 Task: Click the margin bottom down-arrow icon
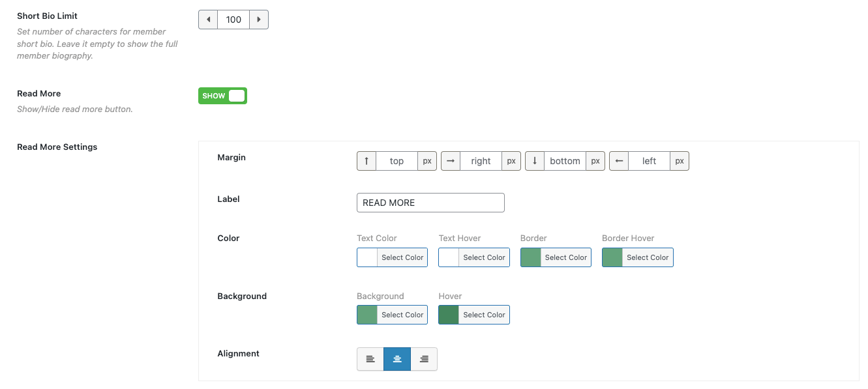coord(535,161)
